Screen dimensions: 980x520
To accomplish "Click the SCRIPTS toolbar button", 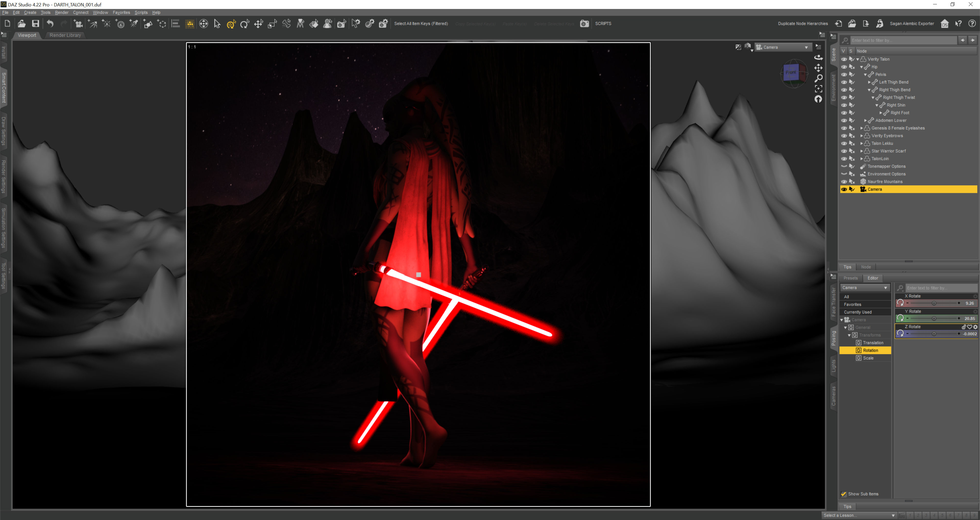I will click(603, 23).
